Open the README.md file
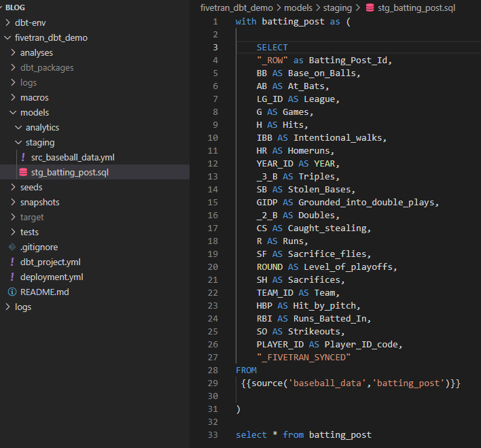 tap(44, 292)
